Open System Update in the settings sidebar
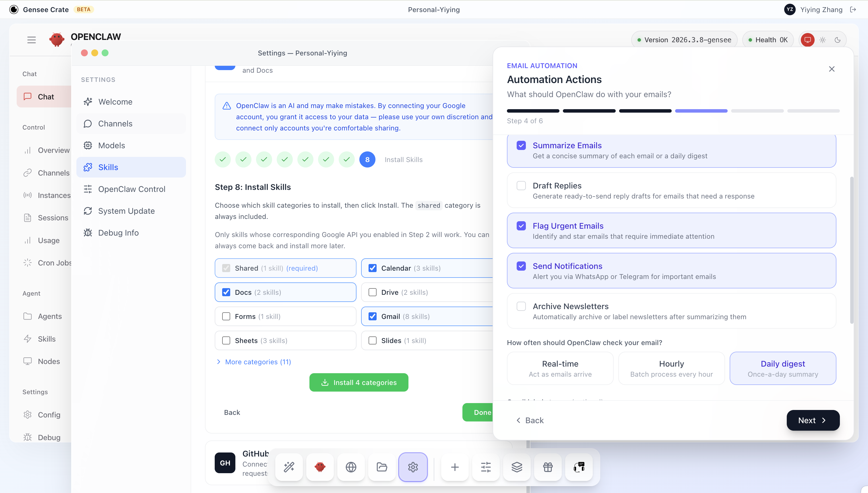Image resolution: width=868 pixels, height=493 pixels. tap(126, 211)
